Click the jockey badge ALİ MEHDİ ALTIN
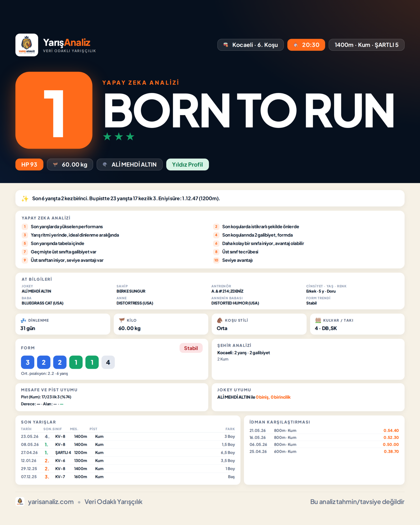 (x=130, y=165)
